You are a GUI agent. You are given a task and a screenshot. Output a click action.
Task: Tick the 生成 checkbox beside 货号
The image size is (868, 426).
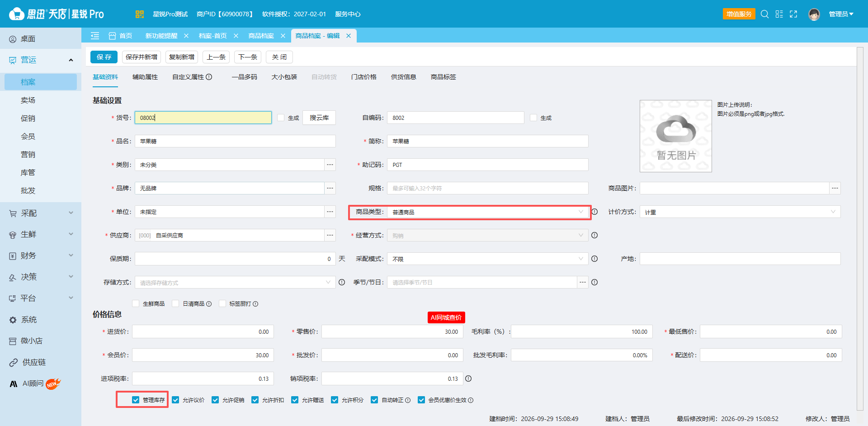coord(281,118)
